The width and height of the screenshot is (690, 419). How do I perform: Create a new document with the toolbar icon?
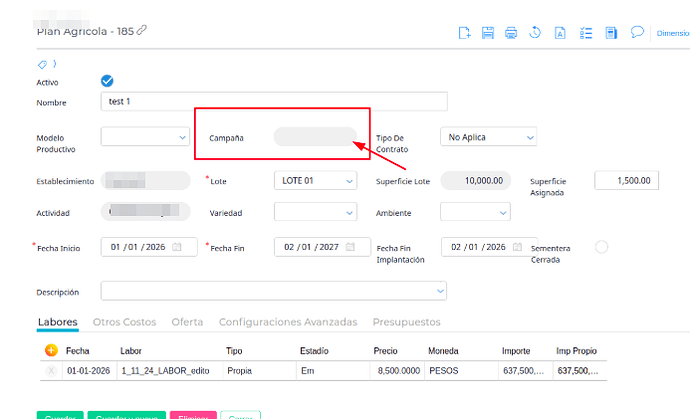pyautogui.click(x=464, y=33)
